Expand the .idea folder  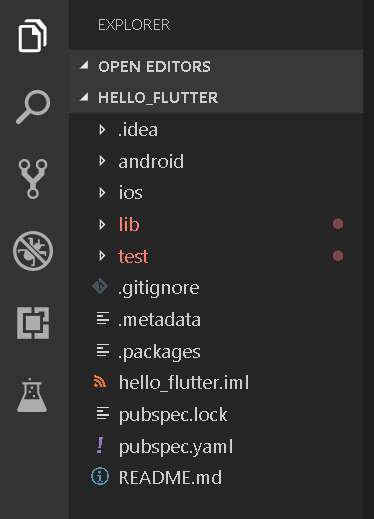(x=216, y=129)
